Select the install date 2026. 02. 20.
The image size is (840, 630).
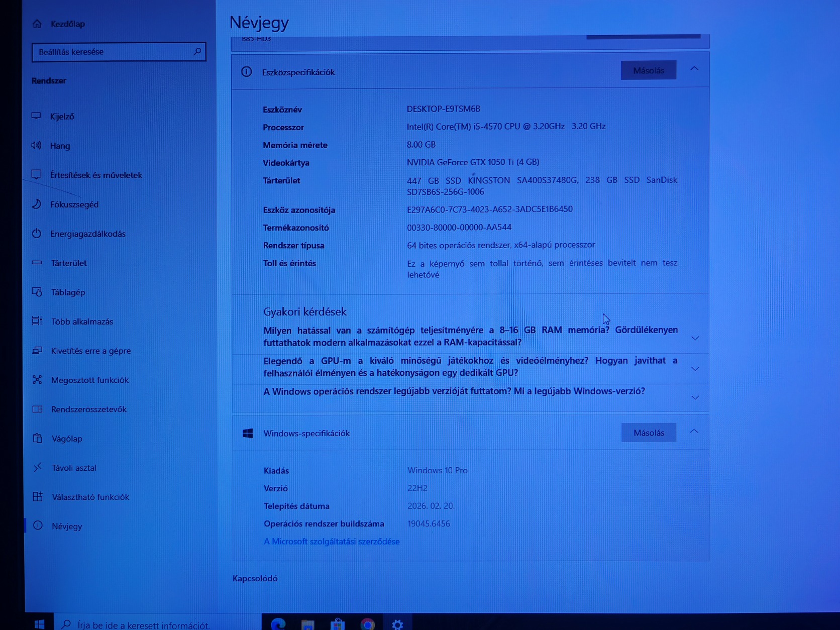(x=431, y=506)
